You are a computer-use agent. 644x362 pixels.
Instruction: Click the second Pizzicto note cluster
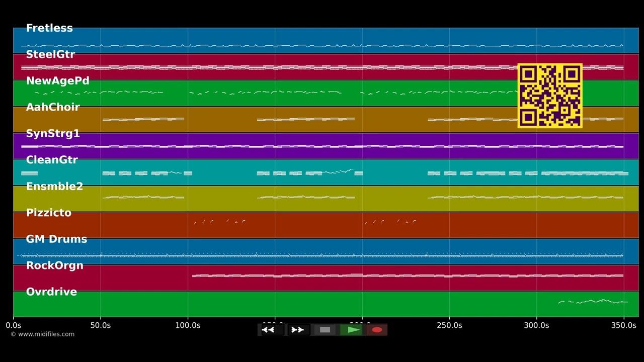click(390, 221)
